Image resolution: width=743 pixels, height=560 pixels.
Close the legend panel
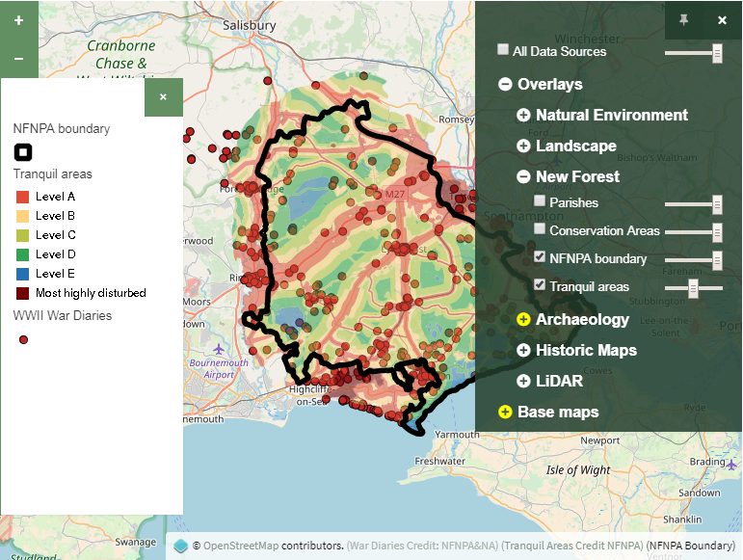click(x=163, y=97)
